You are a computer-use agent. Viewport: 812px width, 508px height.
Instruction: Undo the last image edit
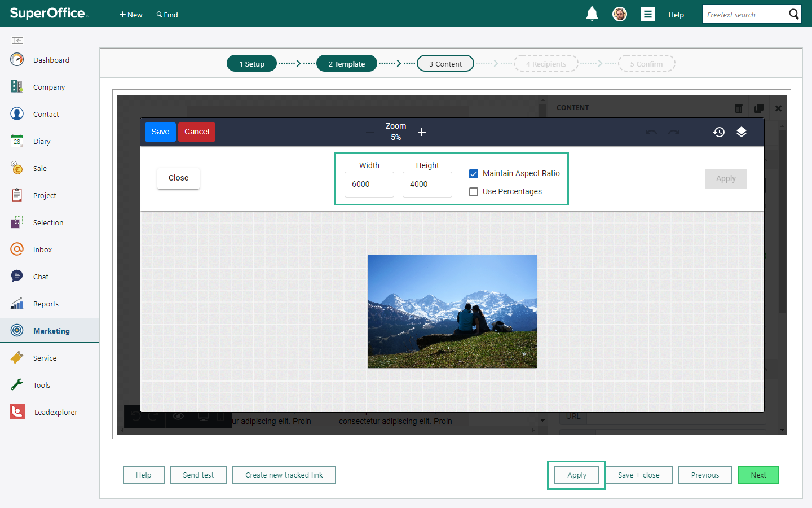(x=651, y=132)
